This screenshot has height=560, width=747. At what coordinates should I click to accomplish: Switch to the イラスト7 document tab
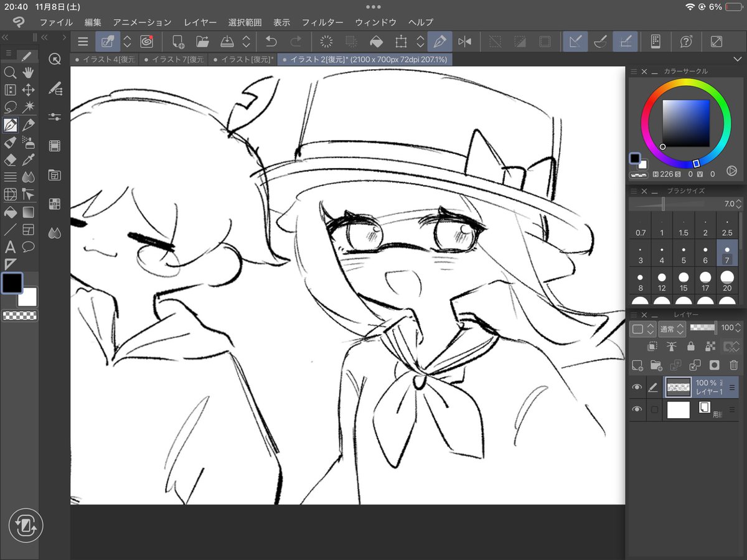pos(174,59)
